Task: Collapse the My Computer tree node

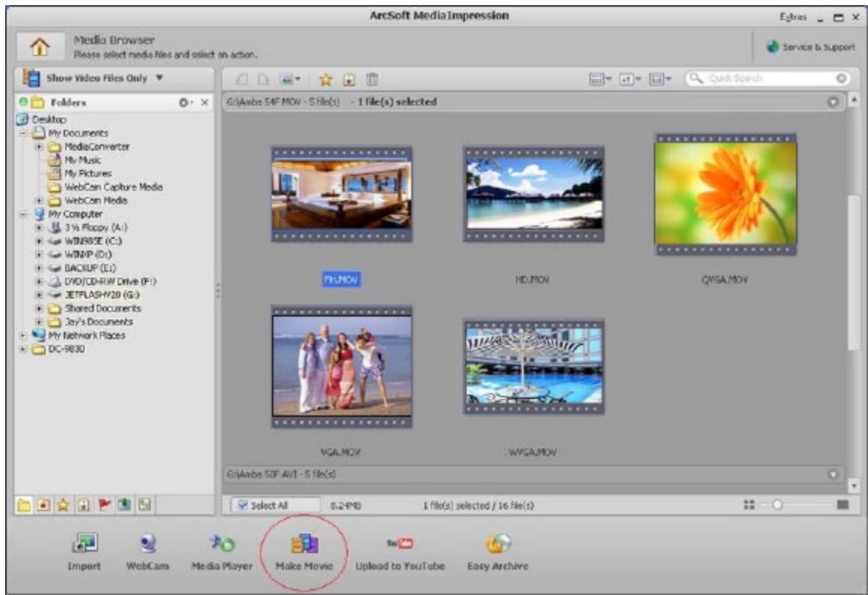Action: coord(23,214)
